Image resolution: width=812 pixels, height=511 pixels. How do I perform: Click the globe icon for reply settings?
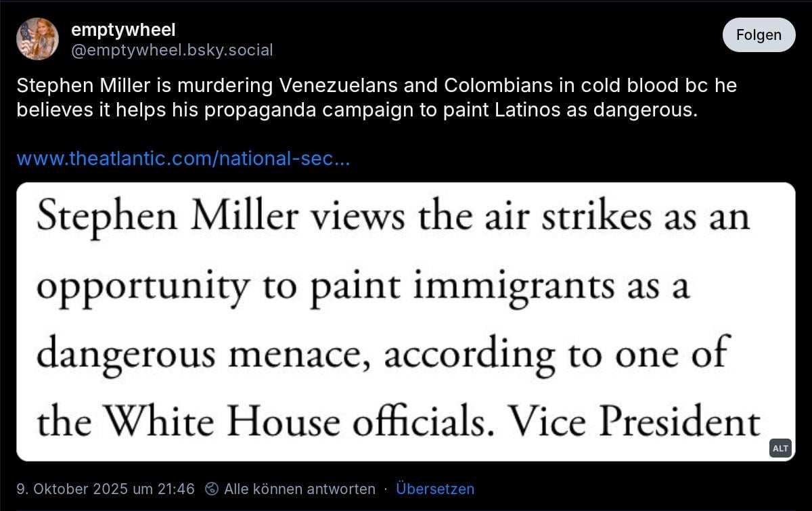pyautogui.click(x=212, y=489)
